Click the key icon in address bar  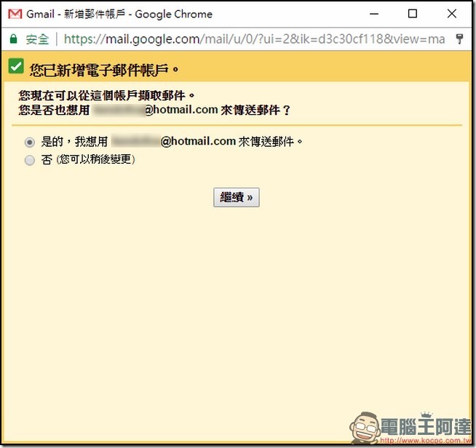(459, 39)
